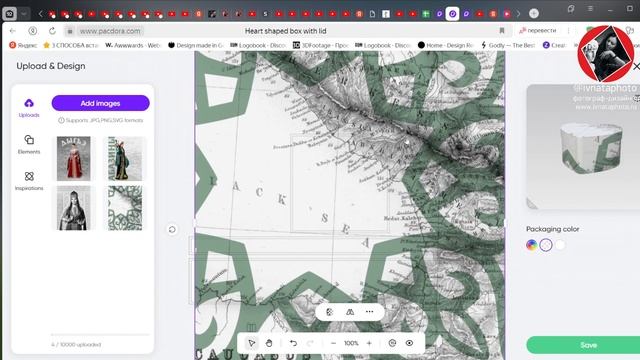This screenshot has width=640, height=360.
Task: Switch to the blank document icon tab
Action: [x=372, y=14]
